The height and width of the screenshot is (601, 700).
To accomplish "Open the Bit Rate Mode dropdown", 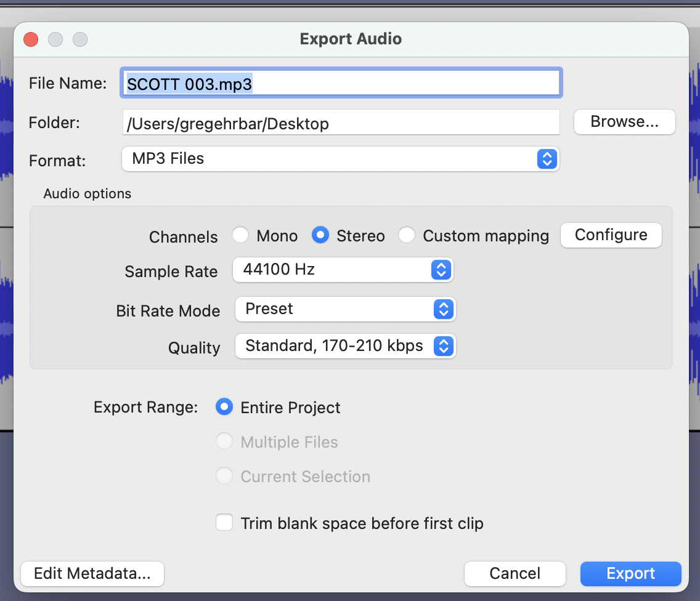I will click(345, 309).
